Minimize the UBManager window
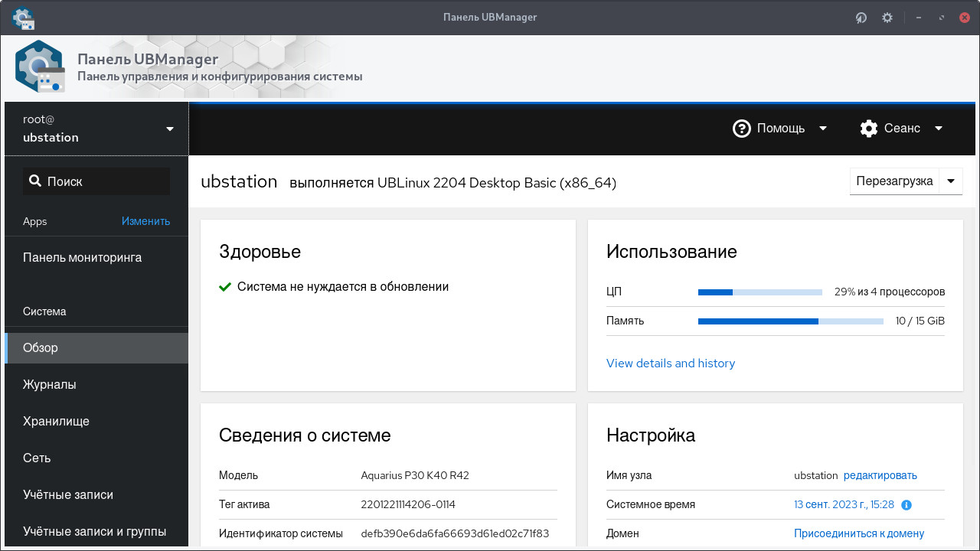 [919, 18]
